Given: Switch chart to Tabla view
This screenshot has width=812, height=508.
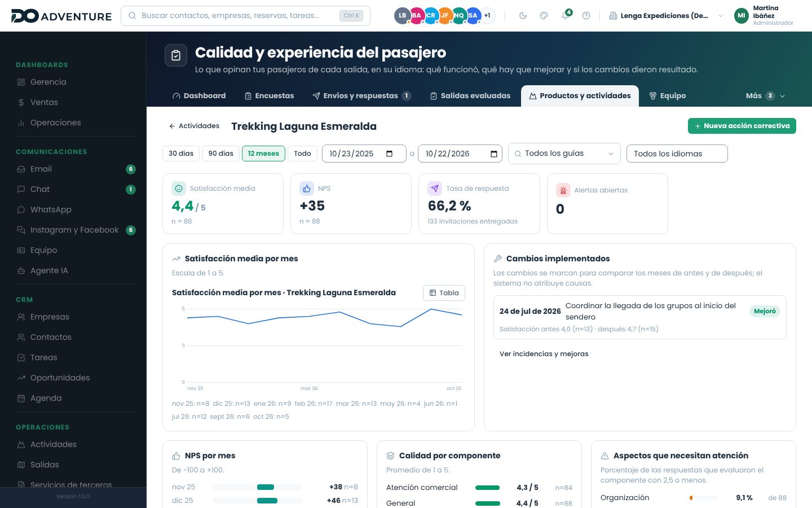Looking at the screenshot, I should (x=444, y=293).
